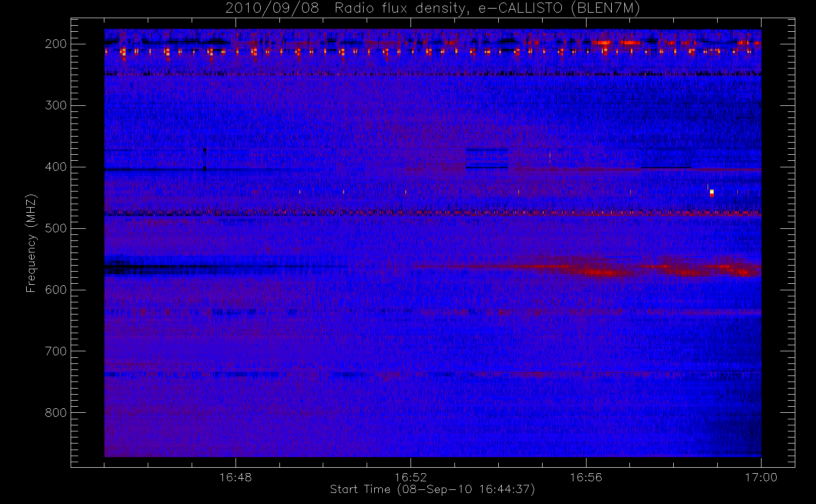Click the 16:56 time tick label
This screenshot has width=816, height=504.
[x=586, y=477]
